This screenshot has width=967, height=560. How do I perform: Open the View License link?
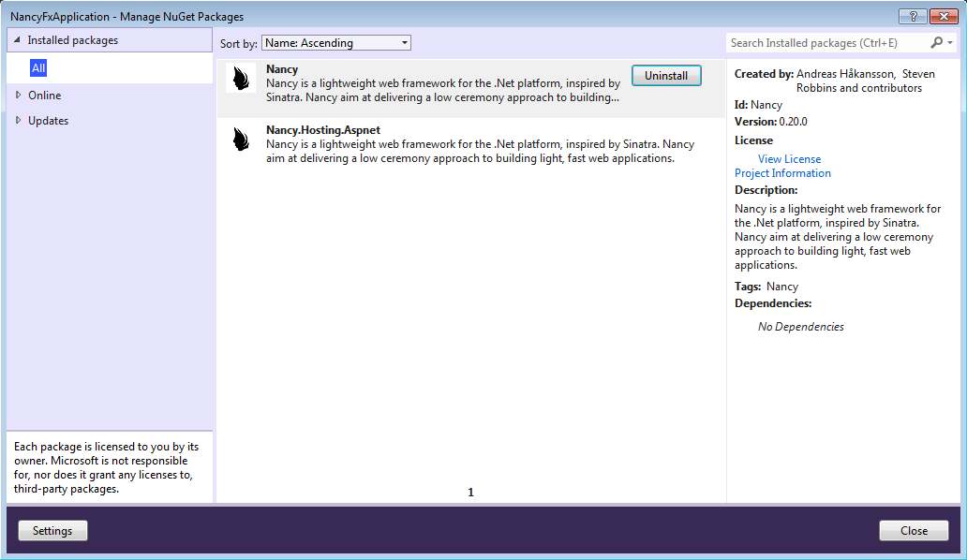tap(789, 159)
